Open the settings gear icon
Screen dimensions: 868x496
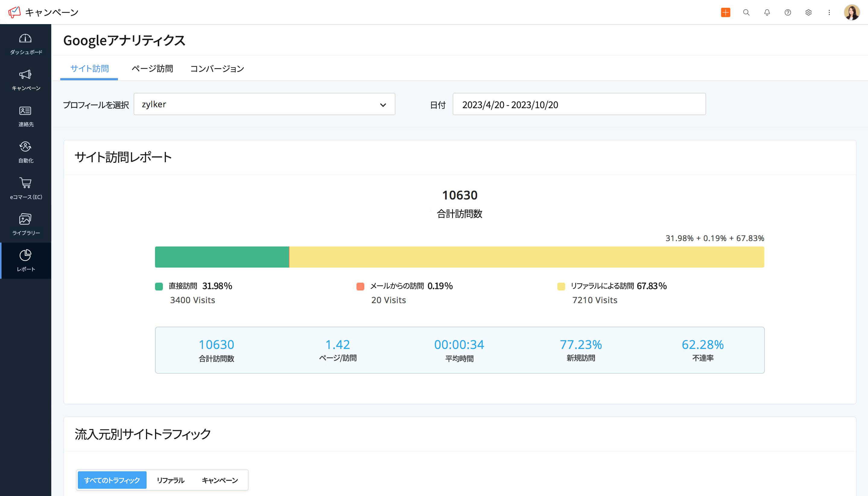point(808,13)
